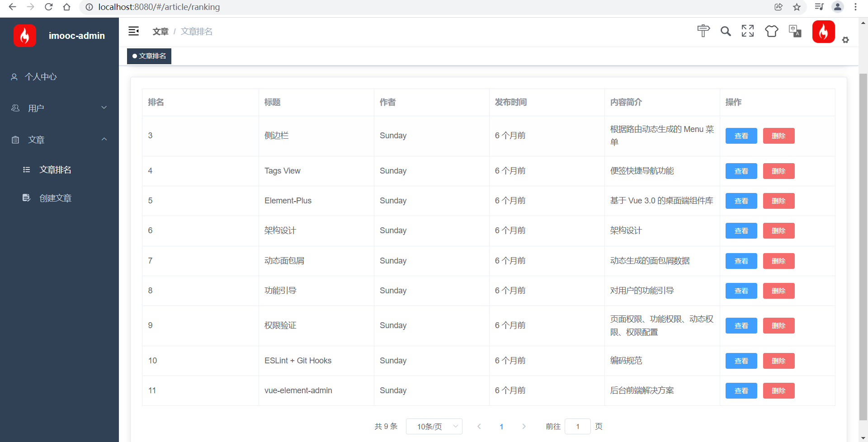
Task: Delete the 权限验证 article
Action: tap(778, 325)
